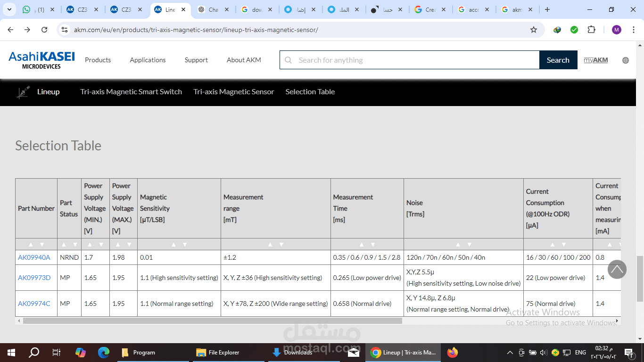Image resolution: width=644 pixels, height=362 pixels.
Task: Sort Part Status column ascending
Action: point(63,245)
